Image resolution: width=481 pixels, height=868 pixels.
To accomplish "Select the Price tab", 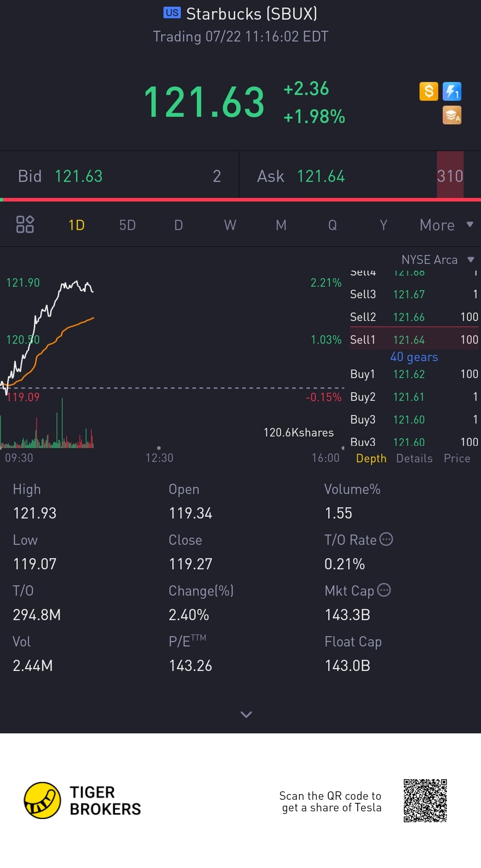I will (x=457, y=458).
